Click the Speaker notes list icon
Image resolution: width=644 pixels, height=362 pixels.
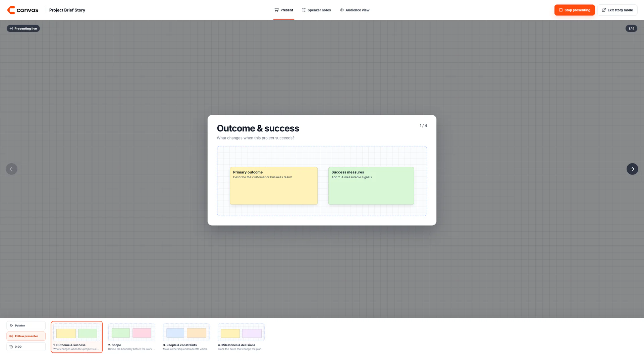click(x=304, y=10)
